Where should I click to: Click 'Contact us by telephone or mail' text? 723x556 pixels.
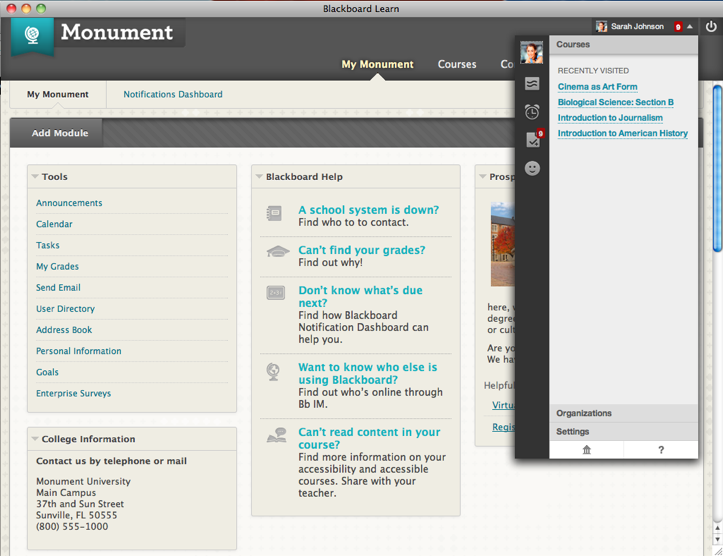(x=112, y=461)
